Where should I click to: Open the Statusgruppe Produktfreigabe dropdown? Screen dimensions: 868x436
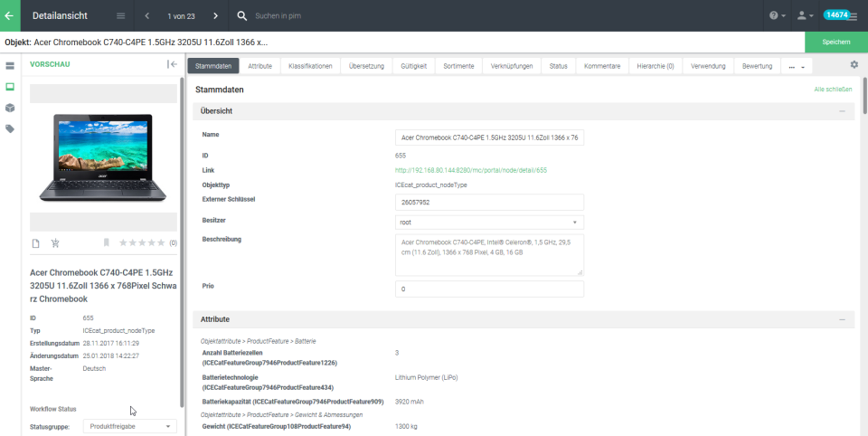[x=130, y=426]
